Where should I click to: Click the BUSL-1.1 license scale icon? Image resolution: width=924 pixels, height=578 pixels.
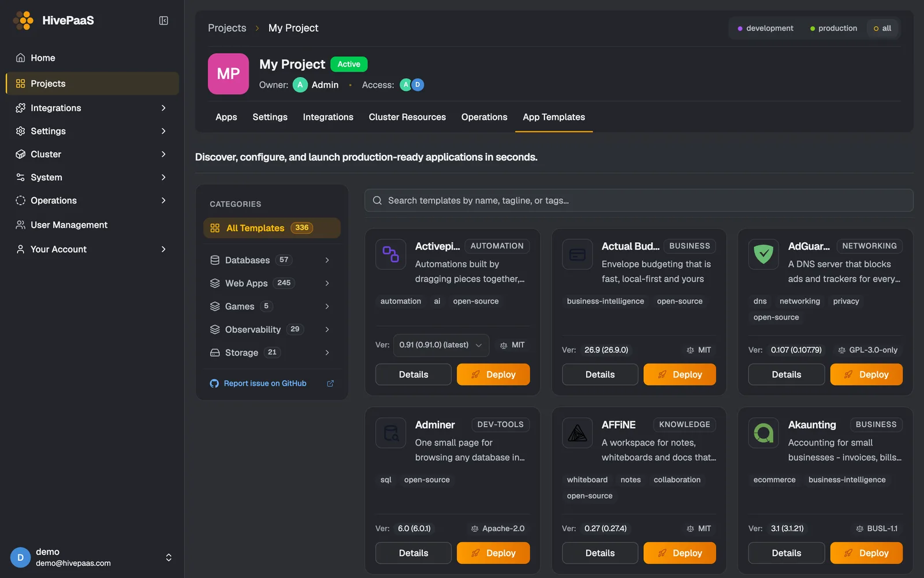tap(859, 529)
